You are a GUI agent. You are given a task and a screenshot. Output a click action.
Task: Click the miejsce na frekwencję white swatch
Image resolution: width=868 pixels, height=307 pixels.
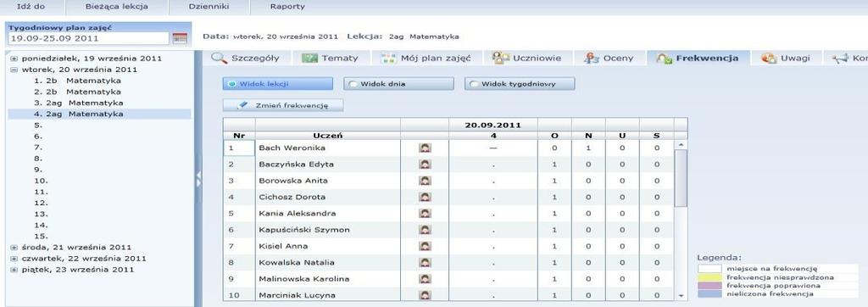click(x=709, y=269)
